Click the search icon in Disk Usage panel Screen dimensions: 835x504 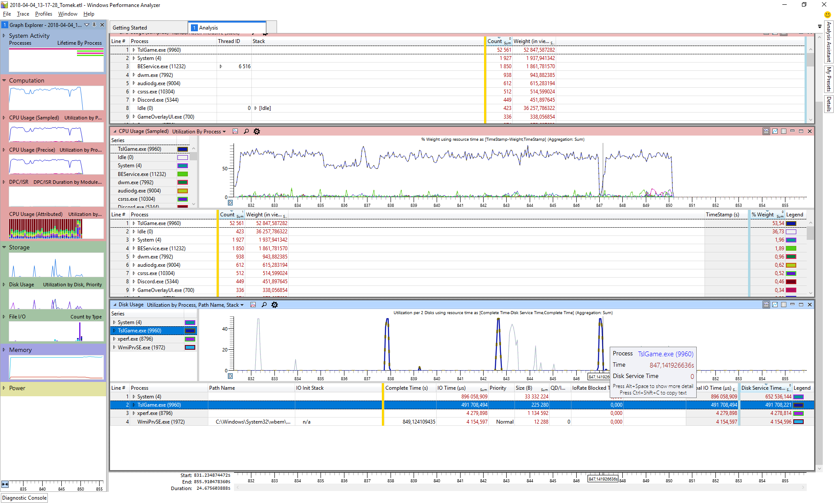click(x=265, y=305)
